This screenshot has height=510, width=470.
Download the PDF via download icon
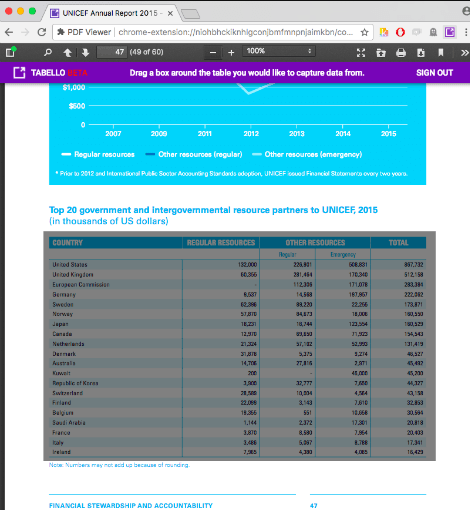click(x=421, y=53)
